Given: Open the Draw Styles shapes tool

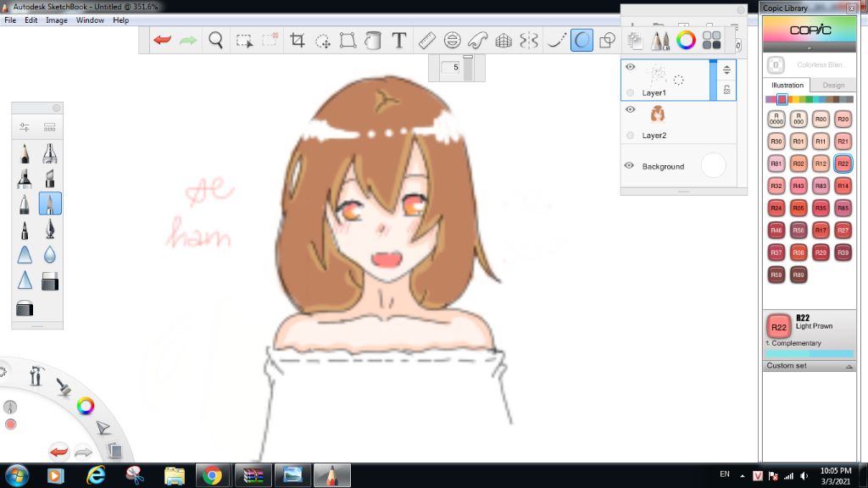Looking at the screenshot, I should click(x=608, y=40).
